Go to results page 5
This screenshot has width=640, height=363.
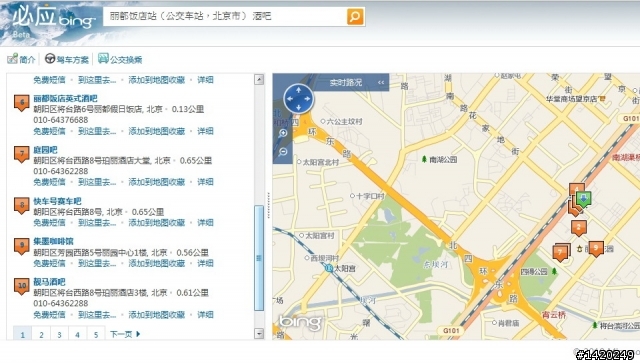[96, 334]
